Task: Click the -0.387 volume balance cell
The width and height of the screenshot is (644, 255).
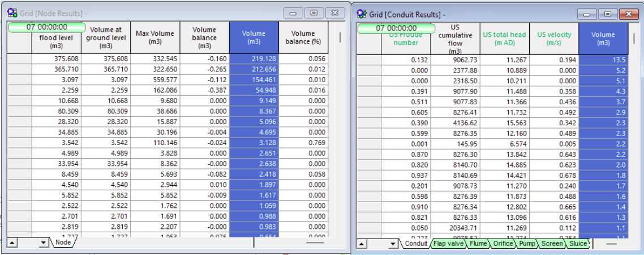Action: tap(204, 90)
